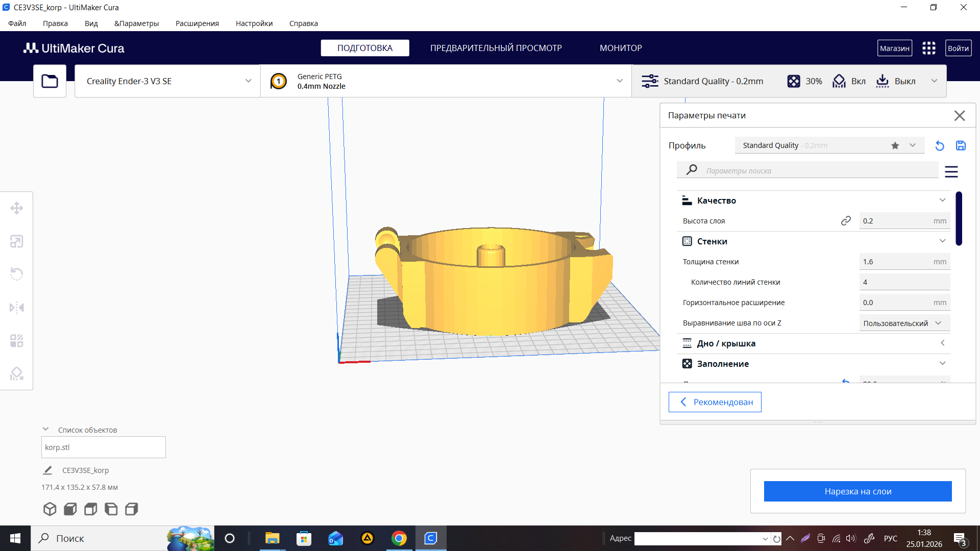Close the Параметры печати panel

[x=960, y=116]
